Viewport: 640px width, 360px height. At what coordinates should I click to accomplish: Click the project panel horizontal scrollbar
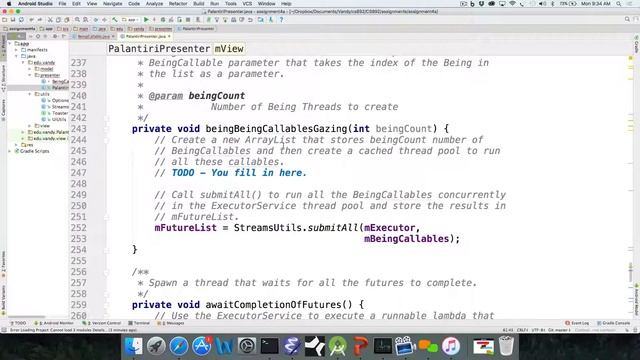pyautogui.click(x=27, y=316)
